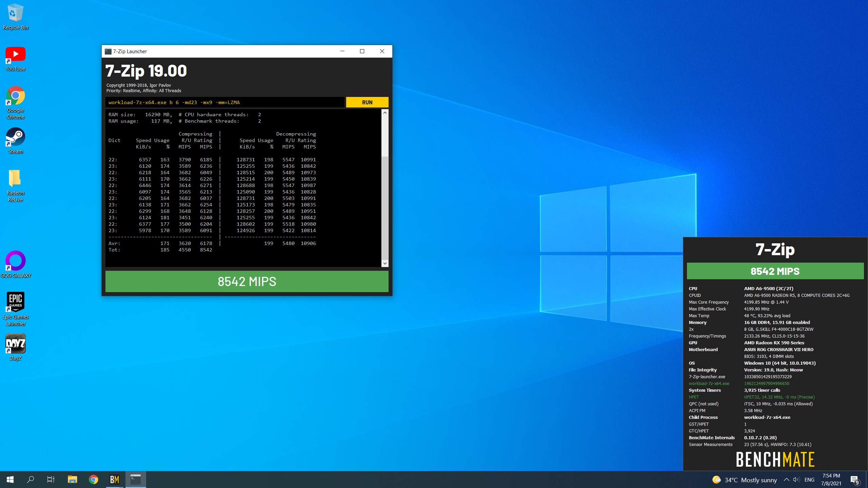Click the scroll-up arrow in results pane
This screenshot has height=488, width=868.
pyautogui.click(x=385, y=113)
